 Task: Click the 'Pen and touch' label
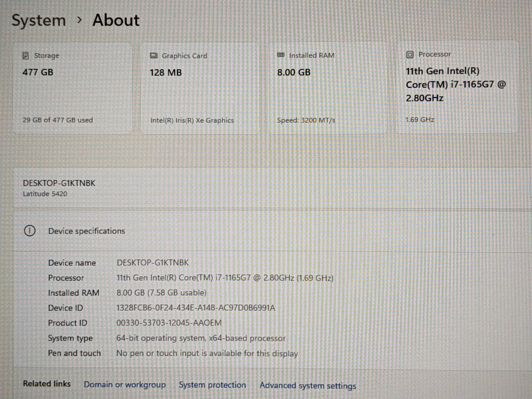click(x=74, y=353)
